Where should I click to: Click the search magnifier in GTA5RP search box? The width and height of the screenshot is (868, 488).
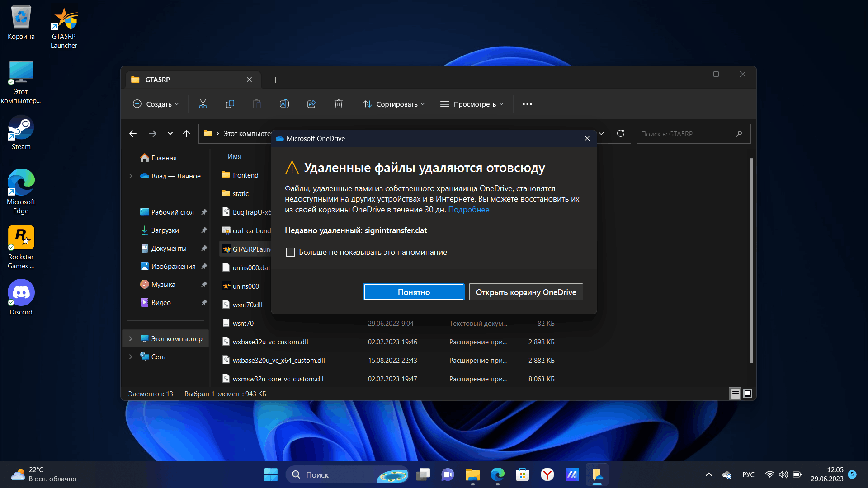[739, 134]
